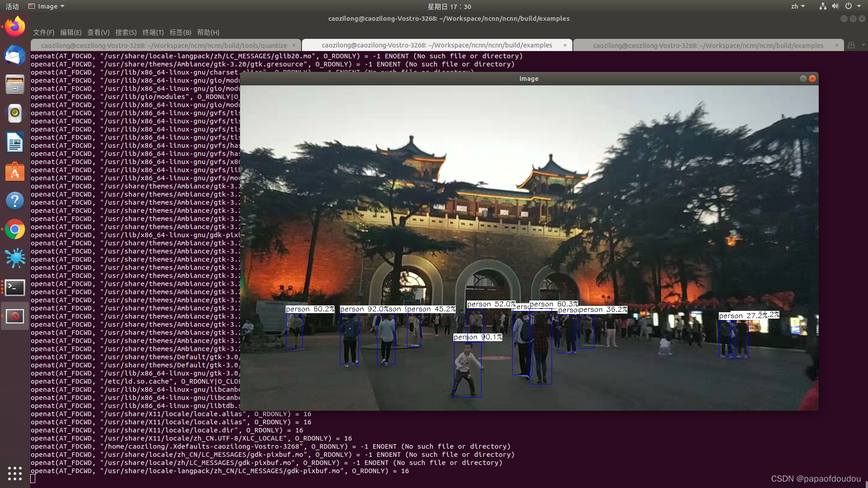This screenshot has width=868, height=488.
Task: Open Google Chrome from the dock
Action: point(15,230)
